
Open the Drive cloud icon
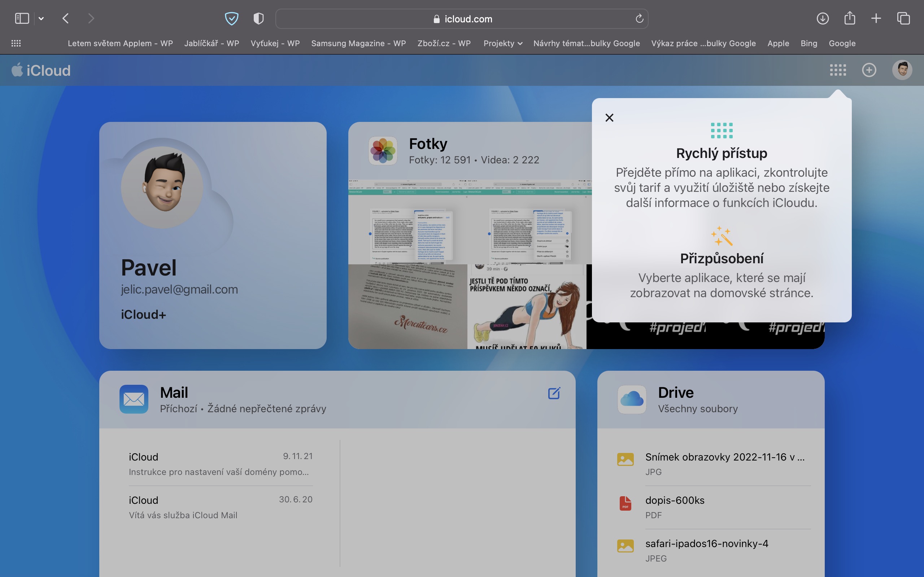click(632, 399)
